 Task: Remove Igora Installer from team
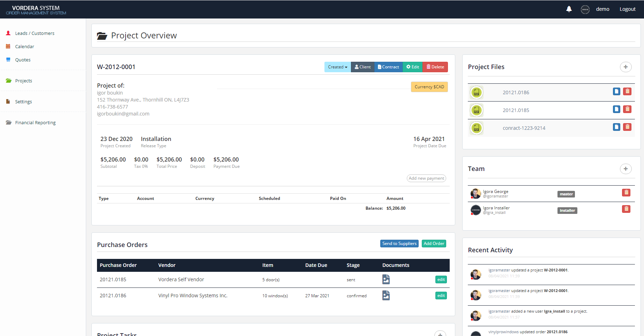626,209
